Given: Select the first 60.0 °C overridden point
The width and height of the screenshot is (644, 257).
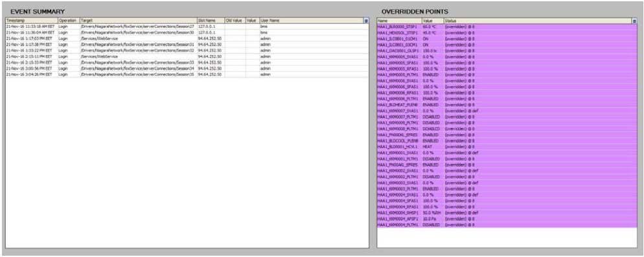Looking at the screenshot, I should tap(507, 27).
